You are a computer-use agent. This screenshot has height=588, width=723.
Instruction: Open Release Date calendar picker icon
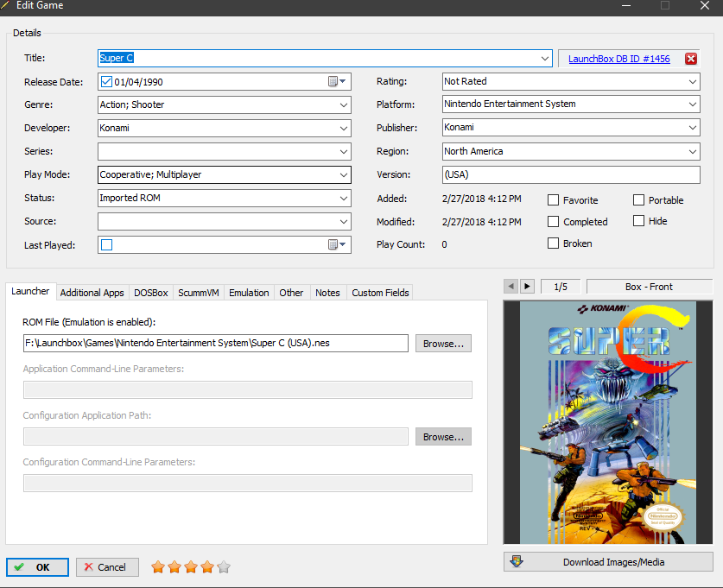pyautogui.click(x=337, y=81)
